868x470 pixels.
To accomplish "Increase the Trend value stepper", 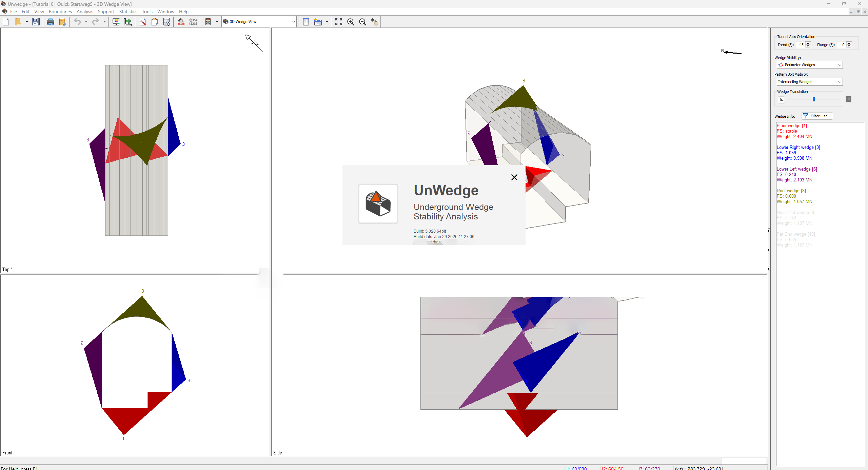I will point(808,43).
